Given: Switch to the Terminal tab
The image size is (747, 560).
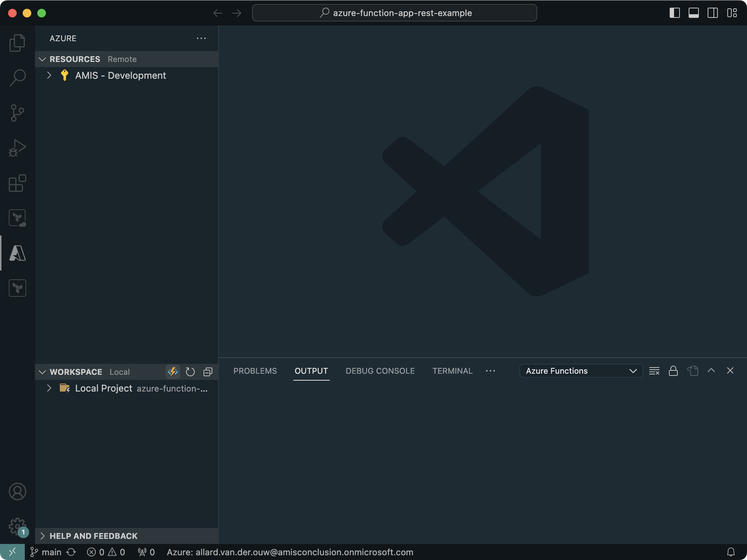Looking at the screenshot, I should coord(452,371).
